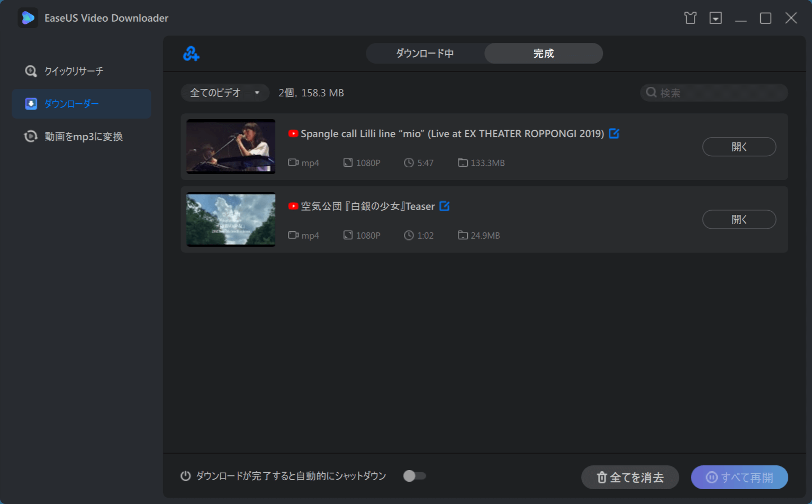Viewport: 812px width, 504px height.
Task: Click the shutdown power icon
Action: 185,476
